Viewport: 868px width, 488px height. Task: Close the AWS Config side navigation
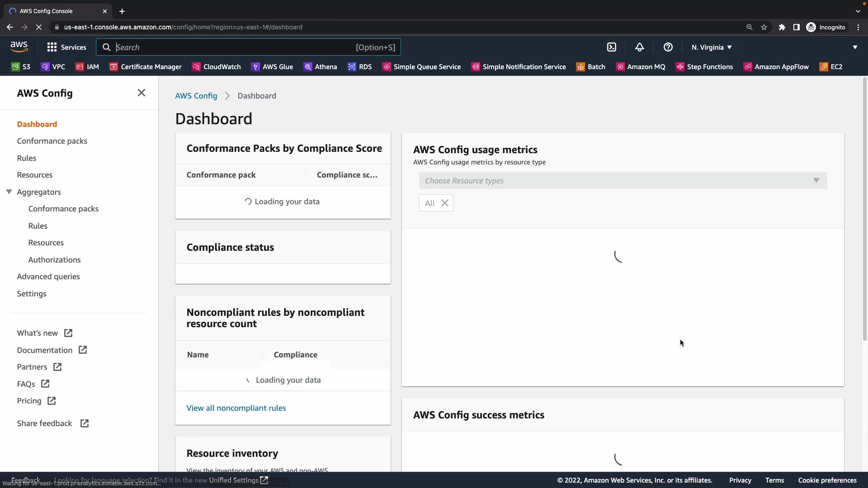coord(142,93)
